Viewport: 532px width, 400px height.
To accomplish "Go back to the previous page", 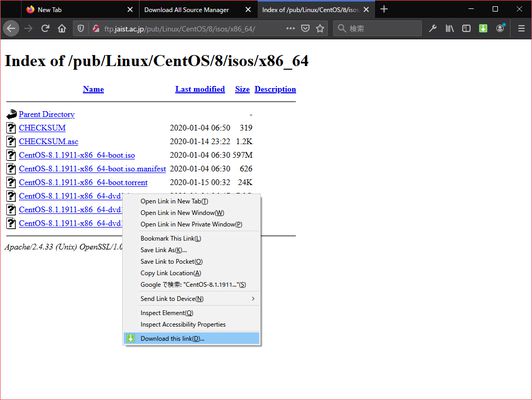I will tap(11, 28).
